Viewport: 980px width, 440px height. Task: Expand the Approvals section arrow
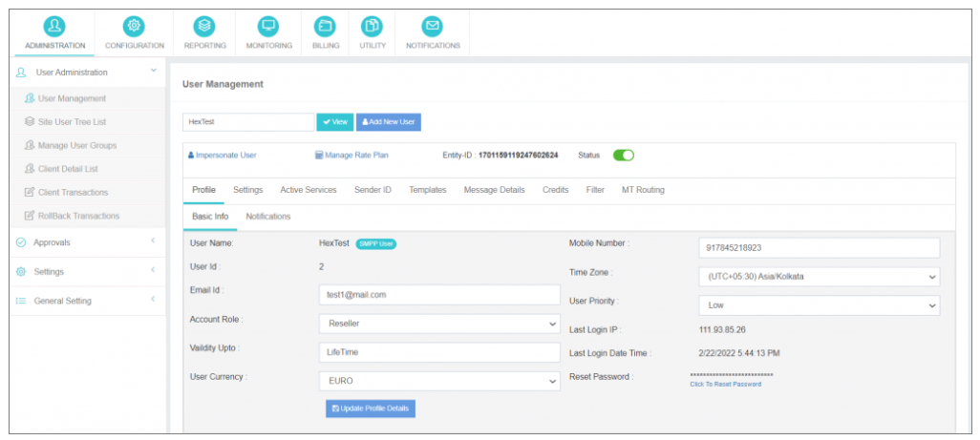[153, 241]
